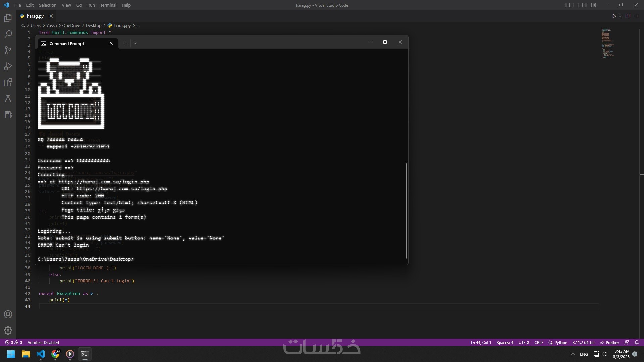
Task: Open Source Control view
Action: (x=8, y=50)
